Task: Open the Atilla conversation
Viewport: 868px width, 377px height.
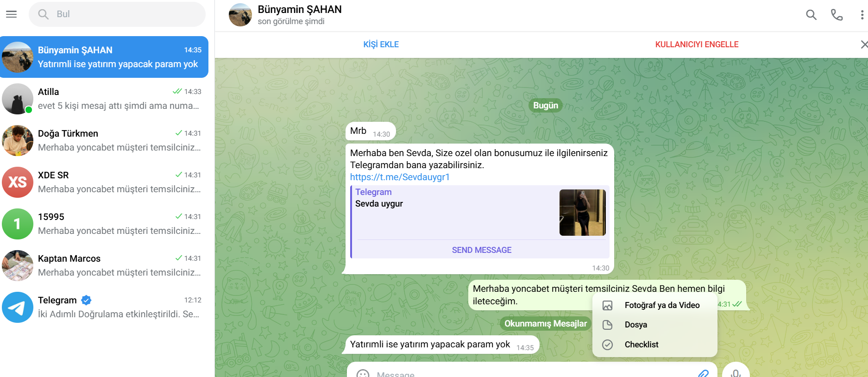Action: coord(104,99)
